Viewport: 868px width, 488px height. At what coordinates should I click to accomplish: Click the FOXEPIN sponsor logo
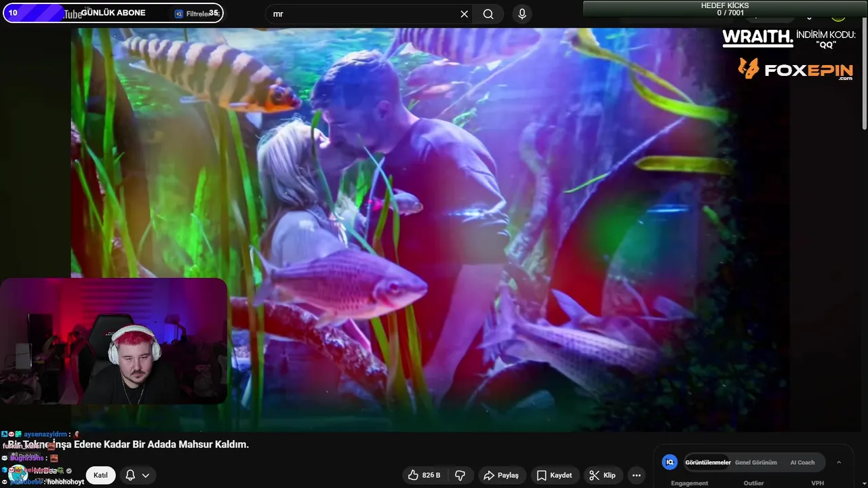tap(795, 69)
